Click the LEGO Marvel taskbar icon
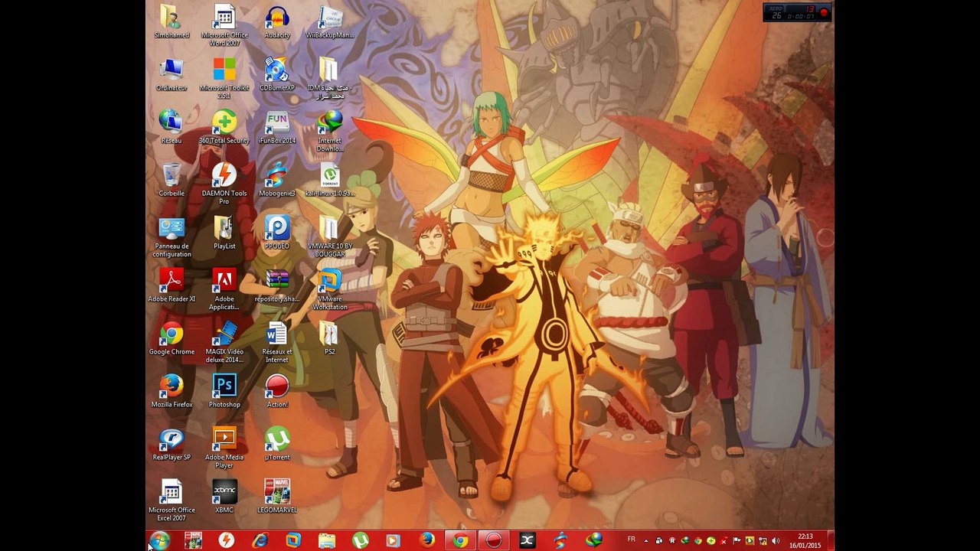The width and height of the screenshot is (980, 551). (x=193, y=540)
